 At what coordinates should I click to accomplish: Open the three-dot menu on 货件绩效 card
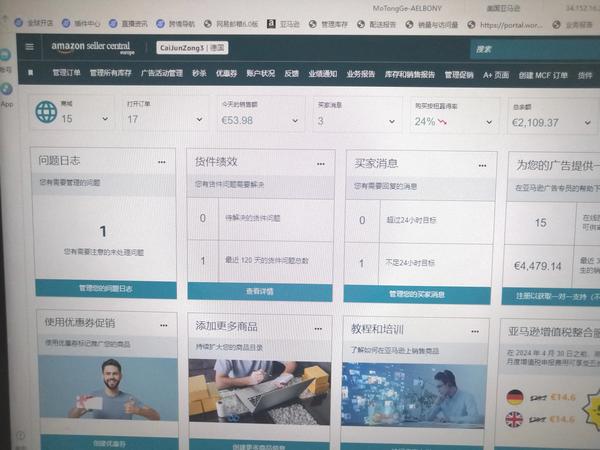tap(321, 164)
